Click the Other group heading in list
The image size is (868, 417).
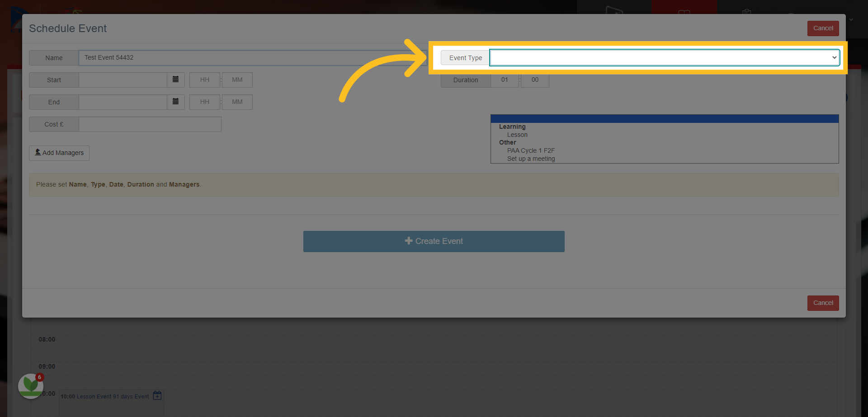click(x=507, y=142)
